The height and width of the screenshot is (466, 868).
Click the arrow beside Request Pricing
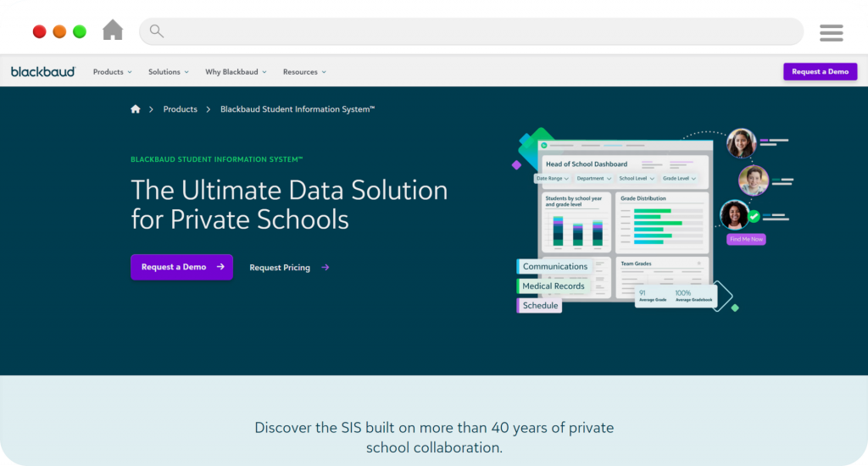tap(325, 268)
